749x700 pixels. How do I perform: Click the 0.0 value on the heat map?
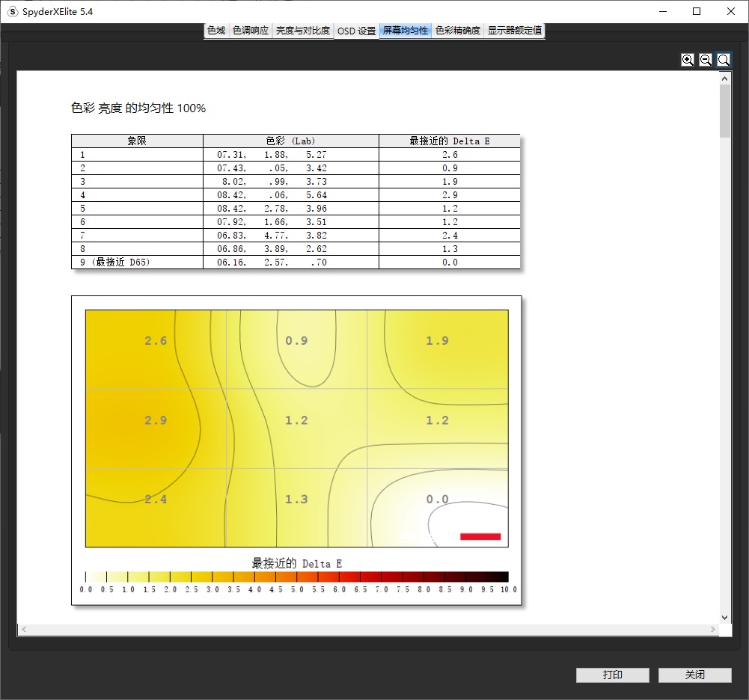pos(438,500)
